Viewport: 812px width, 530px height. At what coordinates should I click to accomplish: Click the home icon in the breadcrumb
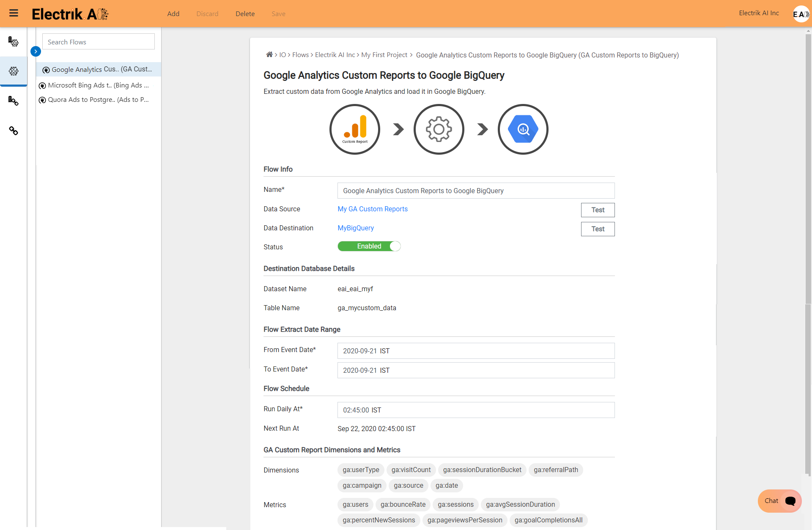(x=269, y=55)
